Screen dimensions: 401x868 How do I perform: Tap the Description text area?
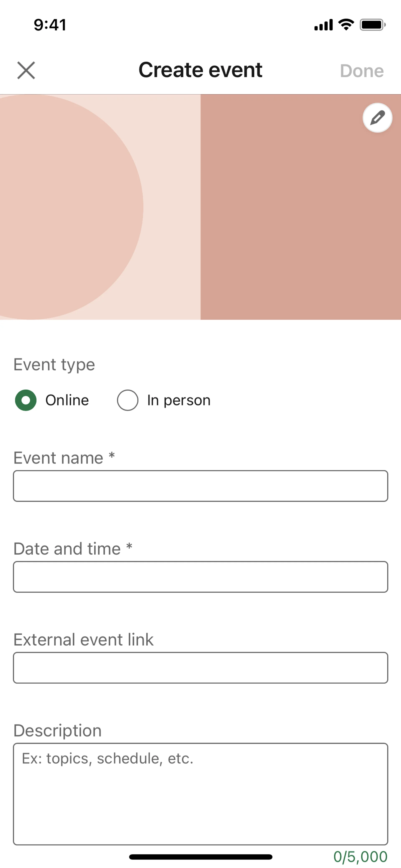(200, 794)
